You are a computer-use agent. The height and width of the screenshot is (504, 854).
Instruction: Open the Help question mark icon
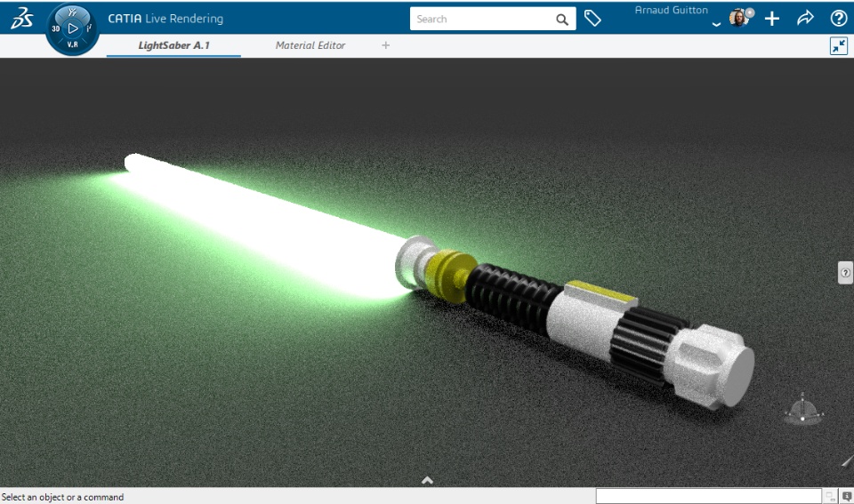(839, 19)
